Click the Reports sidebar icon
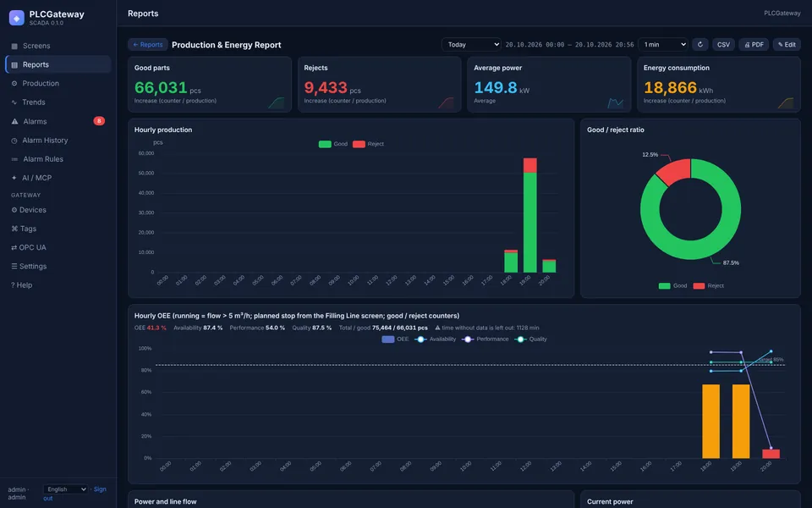Screen dimensions: 812x508 (x=14, y=65)
